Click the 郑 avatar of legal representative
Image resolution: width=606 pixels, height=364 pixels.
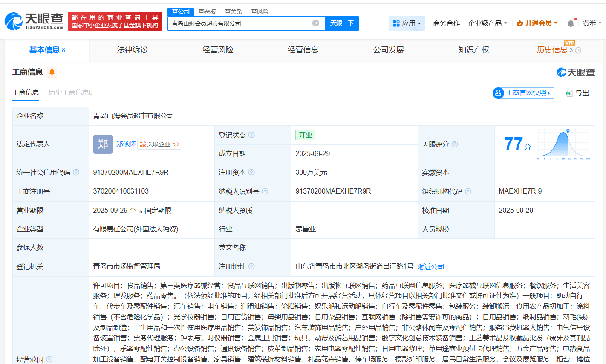(103, 144)
